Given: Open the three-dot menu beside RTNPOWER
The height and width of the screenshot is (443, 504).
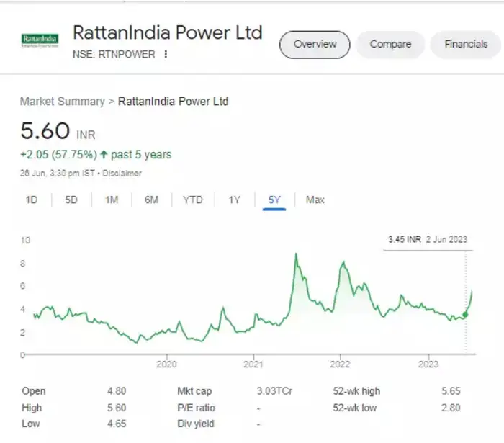Looking at the screenshot, I should click(166, 54).
